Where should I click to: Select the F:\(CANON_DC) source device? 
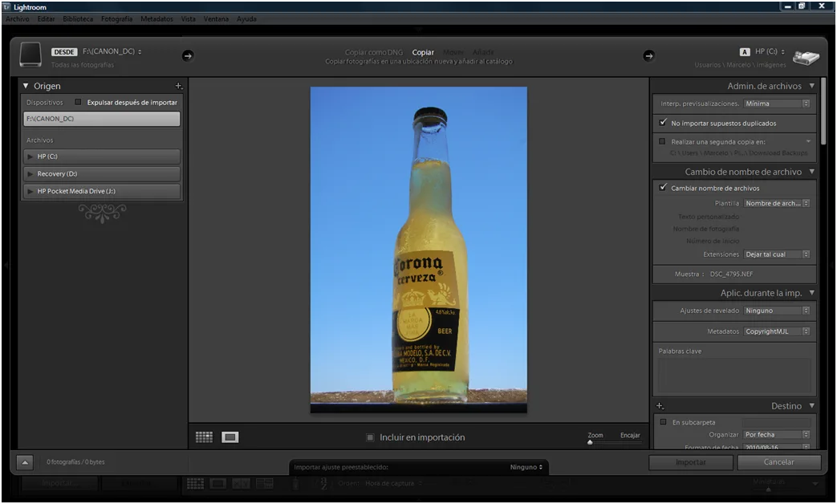click(x=101, y=119)
